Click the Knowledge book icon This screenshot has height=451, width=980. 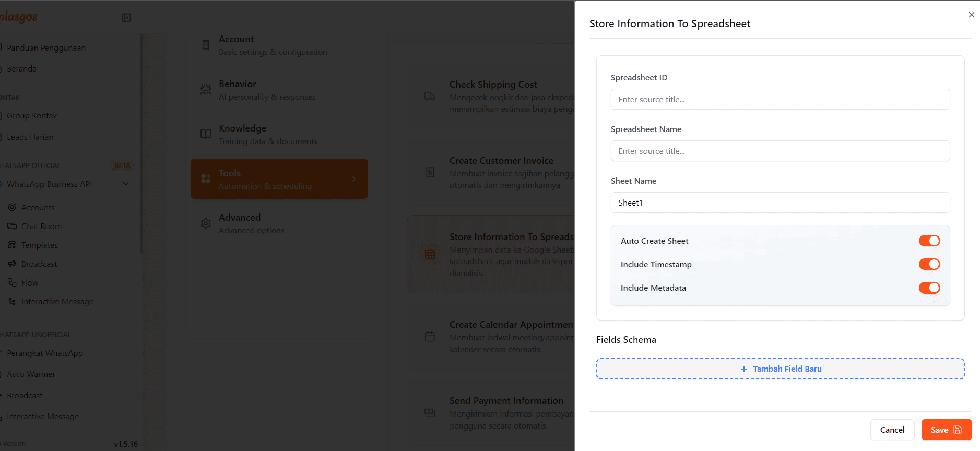tap(206, 134)
